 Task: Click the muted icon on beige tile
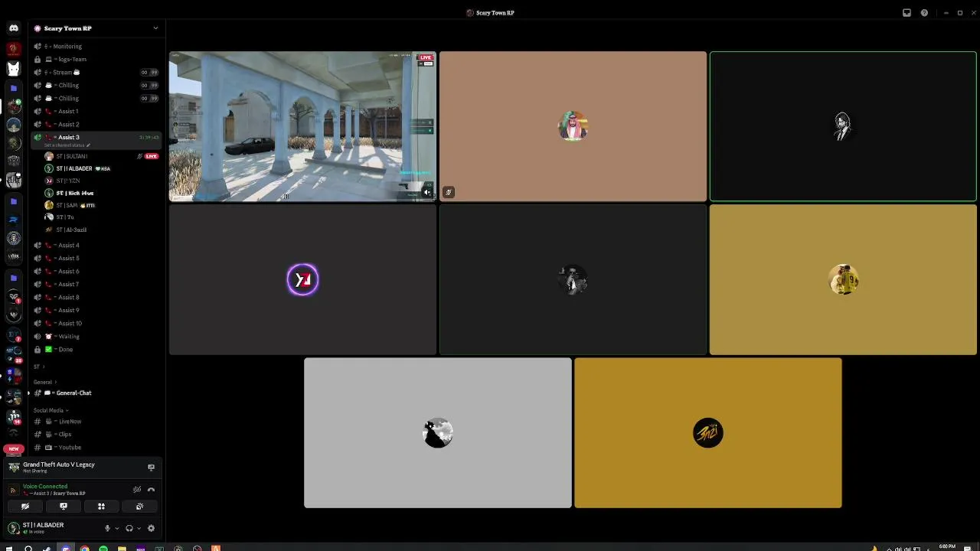(x=449, y=192)
